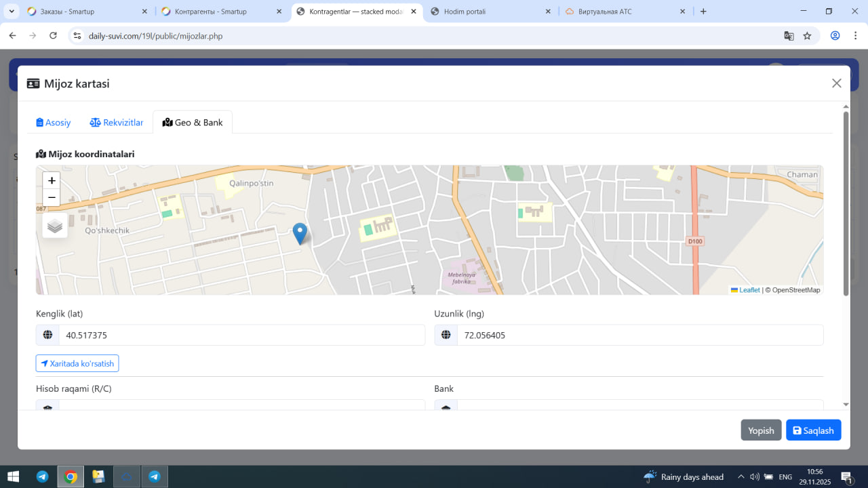
Task: Click the blue location marker on map
Action: point(300,232)
